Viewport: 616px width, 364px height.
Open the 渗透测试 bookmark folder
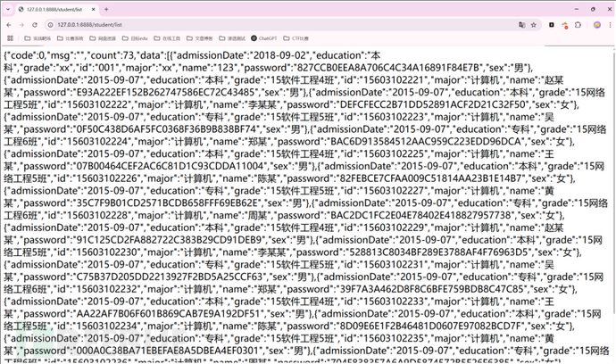point(232,38)
